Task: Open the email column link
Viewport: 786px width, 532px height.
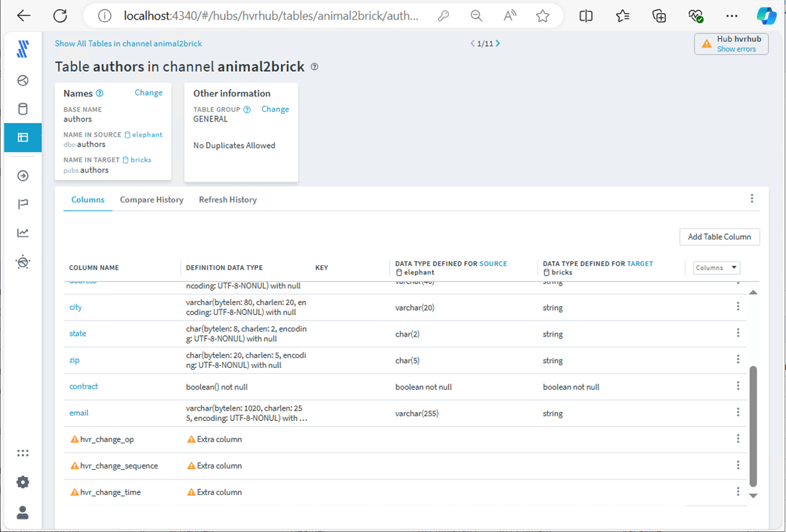Action: coord(79,413)
